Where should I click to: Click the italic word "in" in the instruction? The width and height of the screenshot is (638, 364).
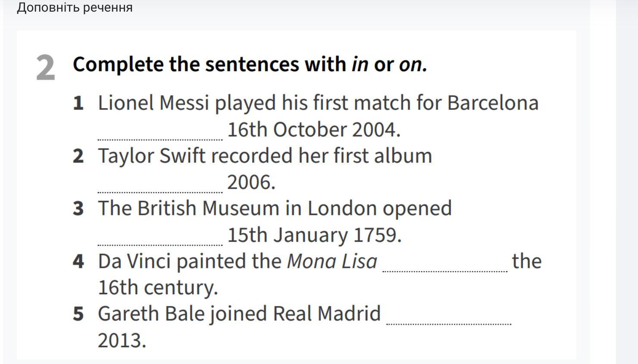(x=360, y=64)
